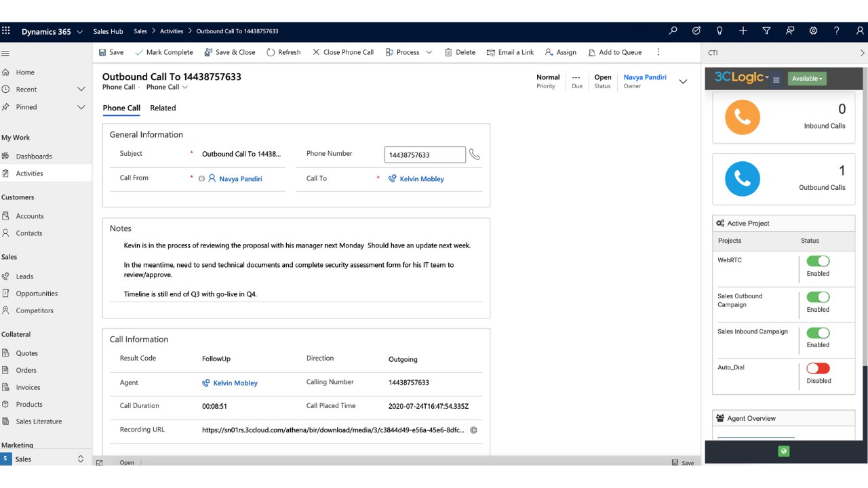Screen dimensions: 868x488
Task: Click the lightbulb assistant icon
Action: (x=719, y=31)
